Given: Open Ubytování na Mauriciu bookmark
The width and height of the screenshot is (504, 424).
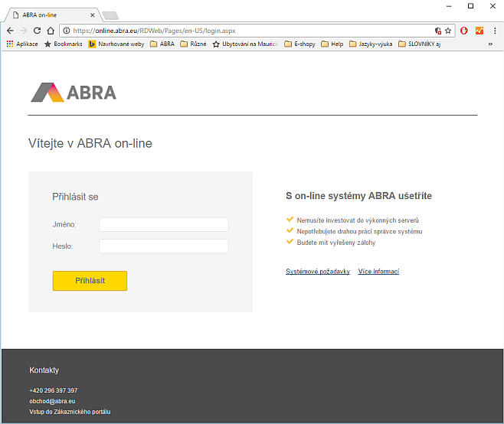Looking at the screenshot, I should point(245,44).
